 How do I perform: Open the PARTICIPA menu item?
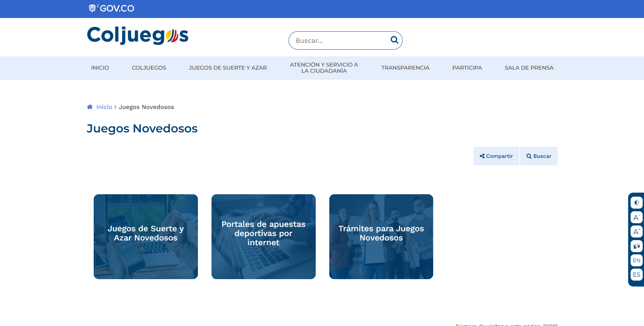pos(467,68)
